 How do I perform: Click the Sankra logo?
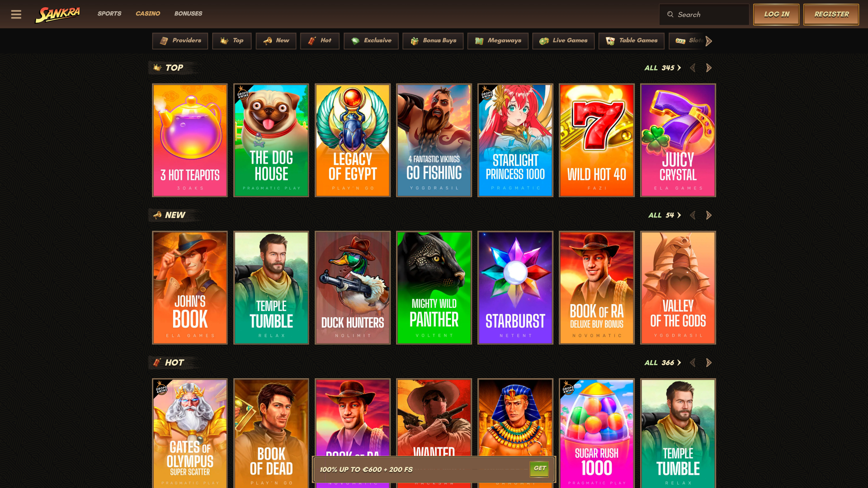(58, 14)
